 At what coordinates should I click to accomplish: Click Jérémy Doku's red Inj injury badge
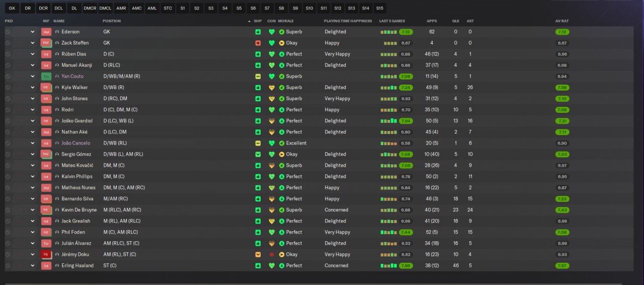(x=46, y=254)
